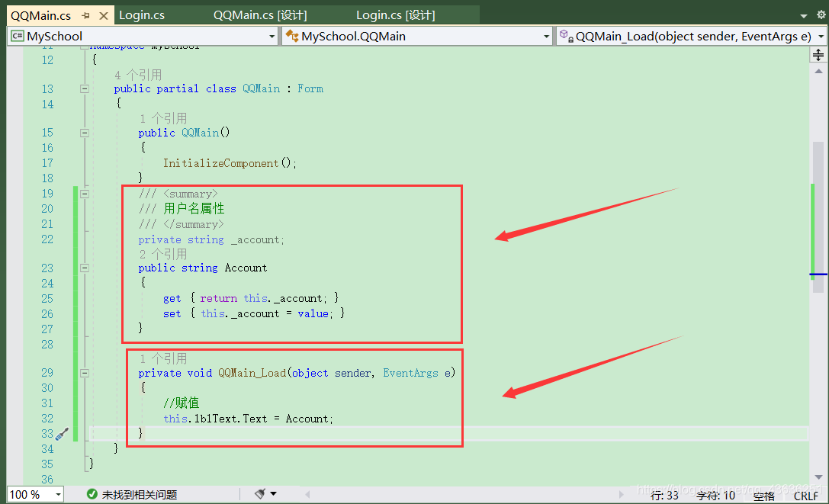Collapse the QQMain constructor at line 15
829x504 pixels.
(x=85, y=133)
